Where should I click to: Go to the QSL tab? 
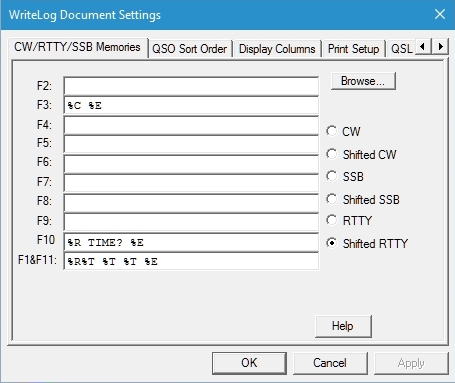coord(402,49)
